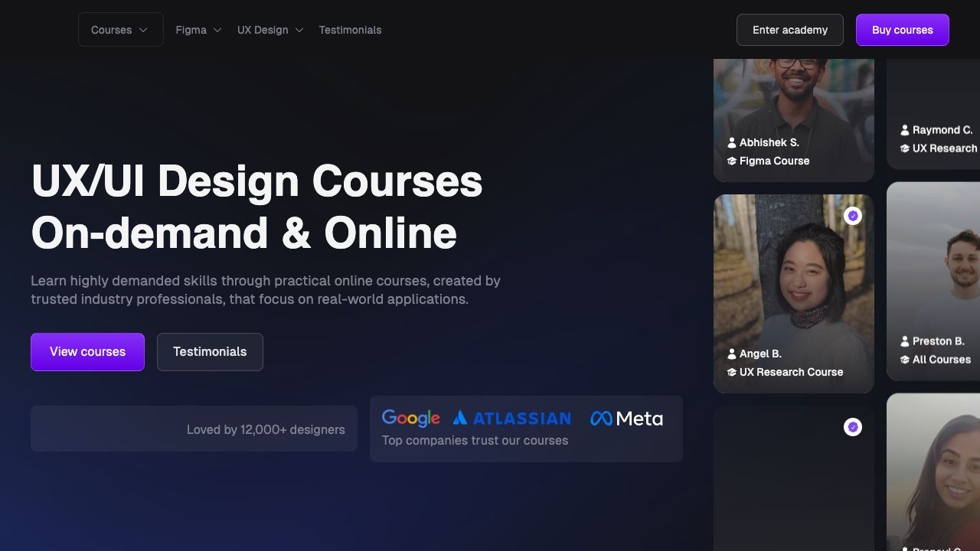Open the Courses dropdown menu

tap(120, 30)
